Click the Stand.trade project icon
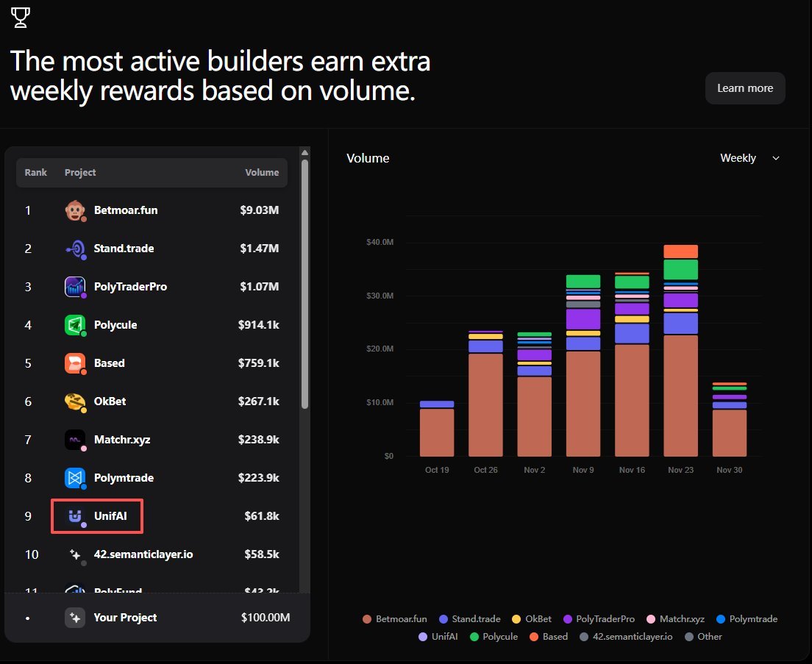812x664 pixels. point(75,249)
